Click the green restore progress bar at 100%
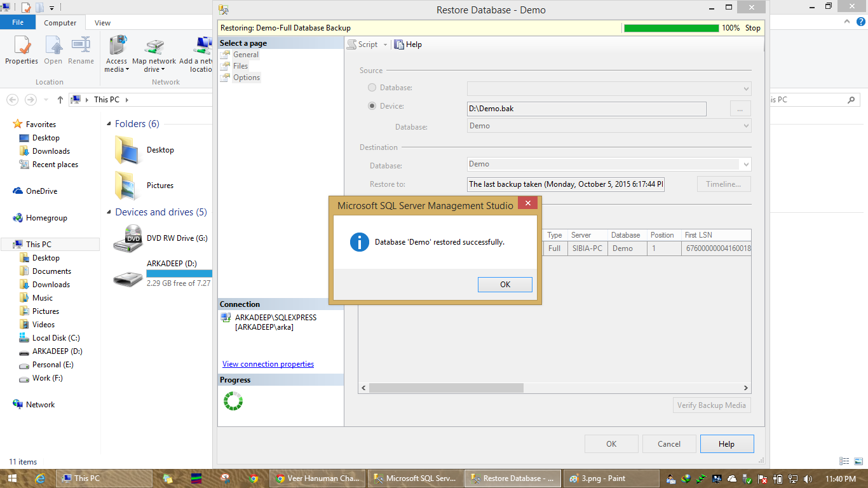 pyautogui.click(x=672, y=28)
